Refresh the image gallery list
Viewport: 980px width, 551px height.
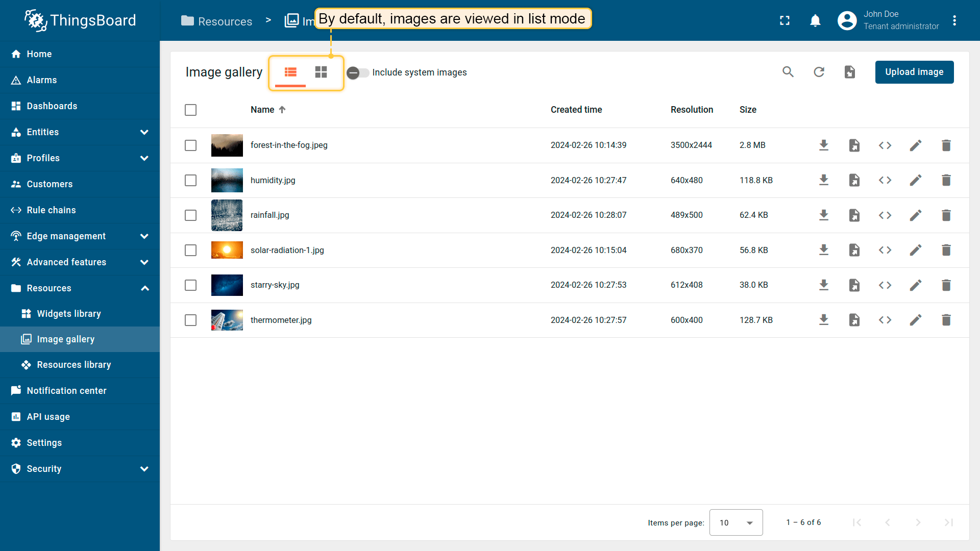point(819,72)
